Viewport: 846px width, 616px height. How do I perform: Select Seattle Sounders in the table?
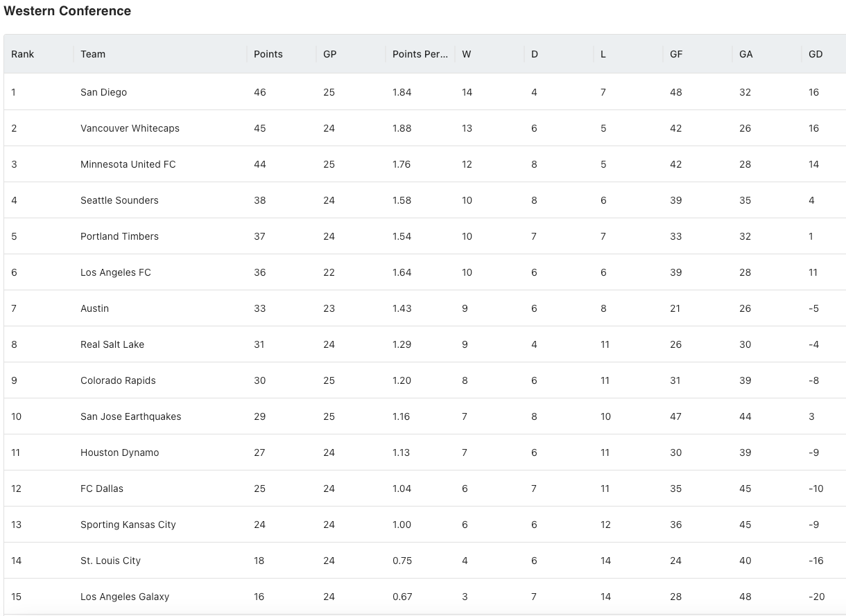click(119, 200)
